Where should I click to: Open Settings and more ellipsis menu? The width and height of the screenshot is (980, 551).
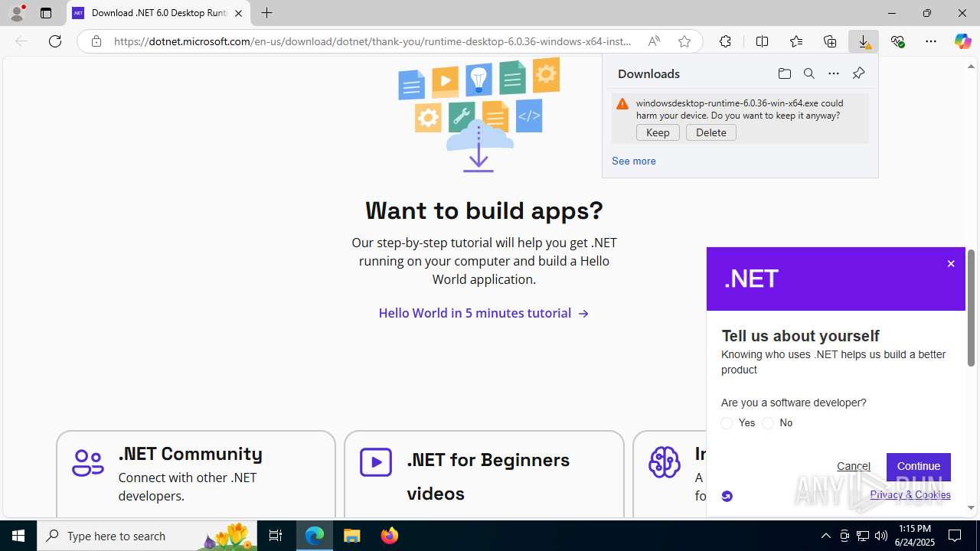931,41
